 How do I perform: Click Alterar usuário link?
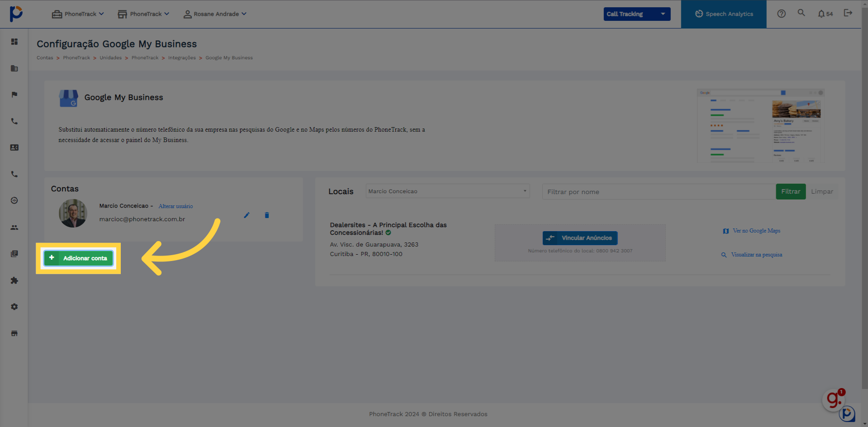point(175,206)
